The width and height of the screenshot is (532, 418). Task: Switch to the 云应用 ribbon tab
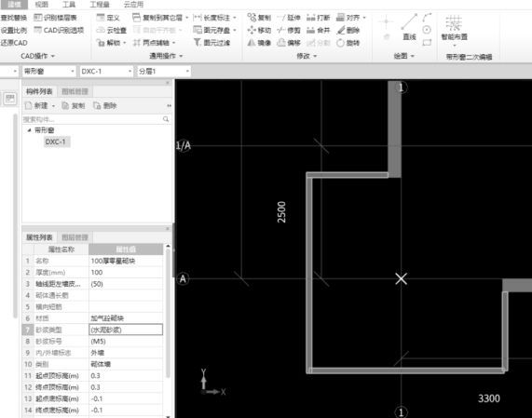click(133, 5)
